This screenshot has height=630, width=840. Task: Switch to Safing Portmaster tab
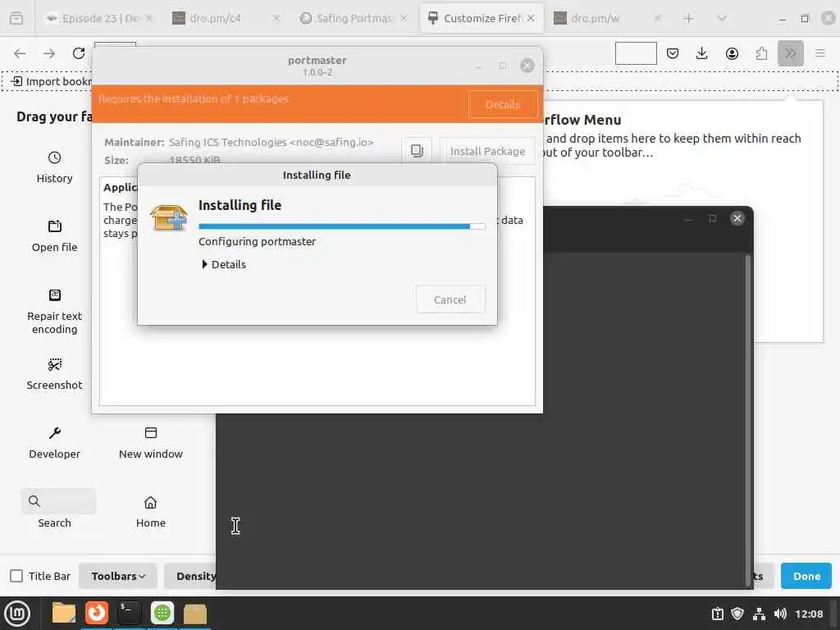354,18
